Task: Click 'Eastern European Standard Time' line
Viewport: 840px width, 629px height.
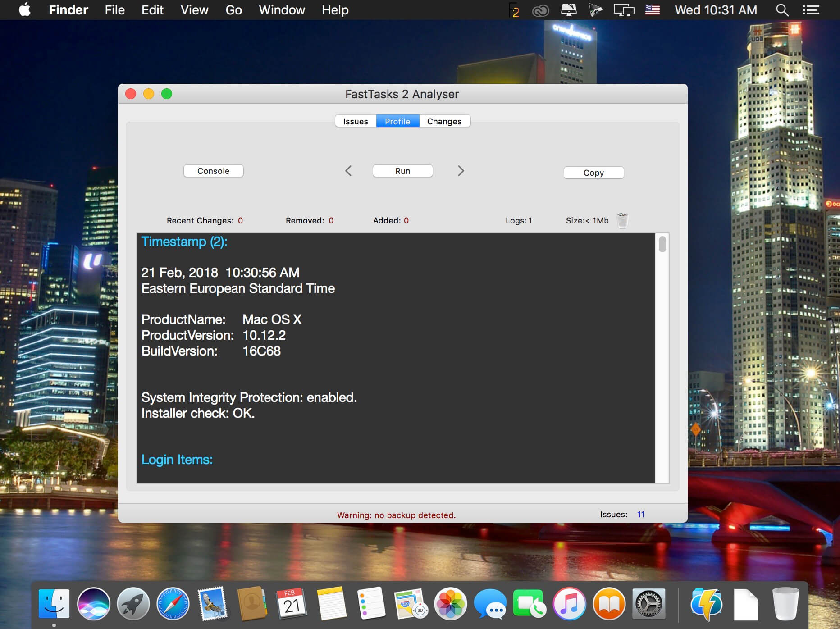Action: pyautogui.click(x=238, y=288)
